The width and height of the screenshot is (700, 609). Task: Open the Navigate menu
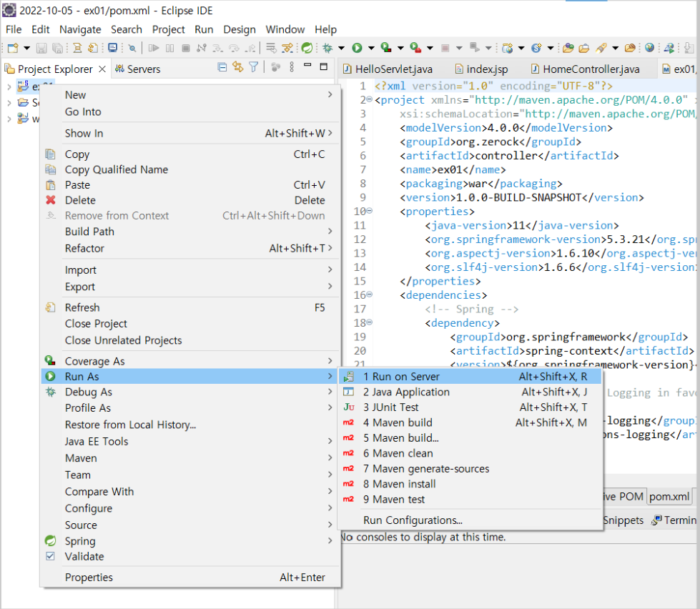[80, 29]
